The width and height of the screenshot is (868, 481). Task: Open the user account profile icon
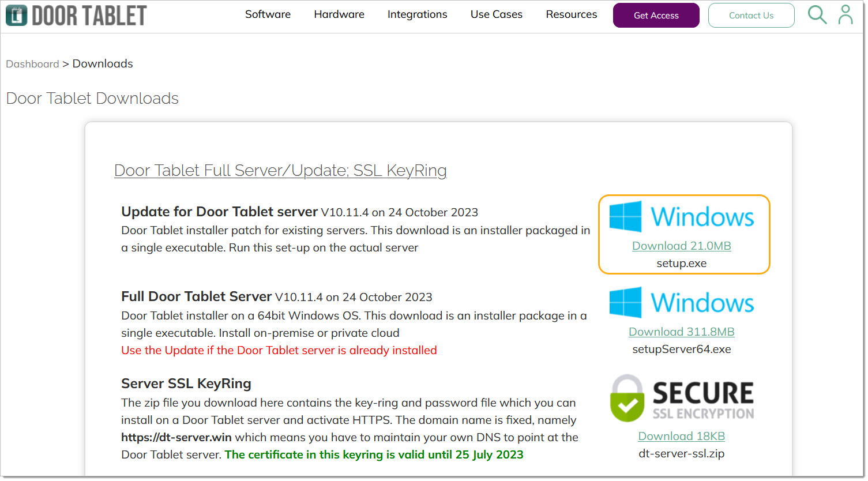(x=846, y=15)
